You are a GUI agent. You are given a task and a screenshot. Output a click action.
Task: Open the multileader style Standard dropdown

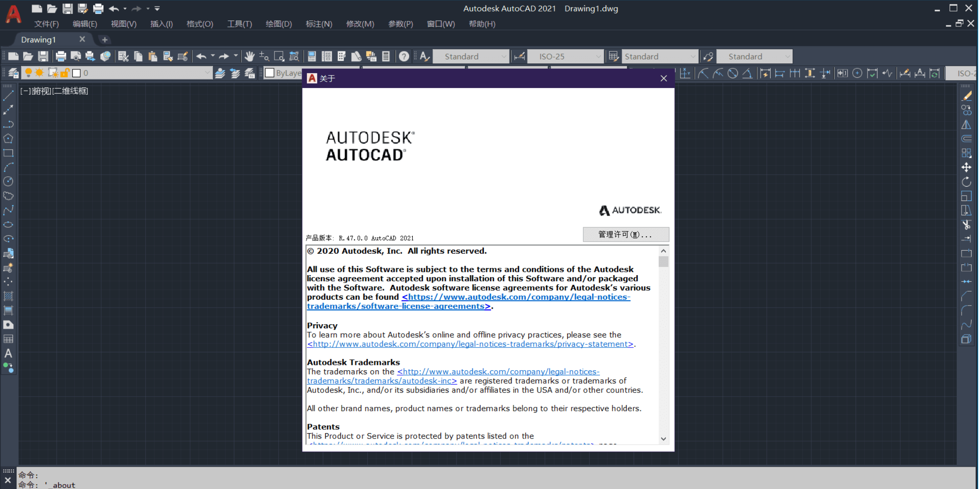coord(754,56)
